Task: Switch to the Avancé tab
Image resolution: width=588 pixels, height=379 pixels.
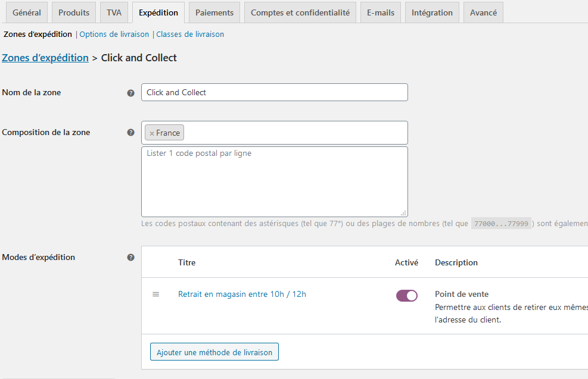Action: [483, 12]
